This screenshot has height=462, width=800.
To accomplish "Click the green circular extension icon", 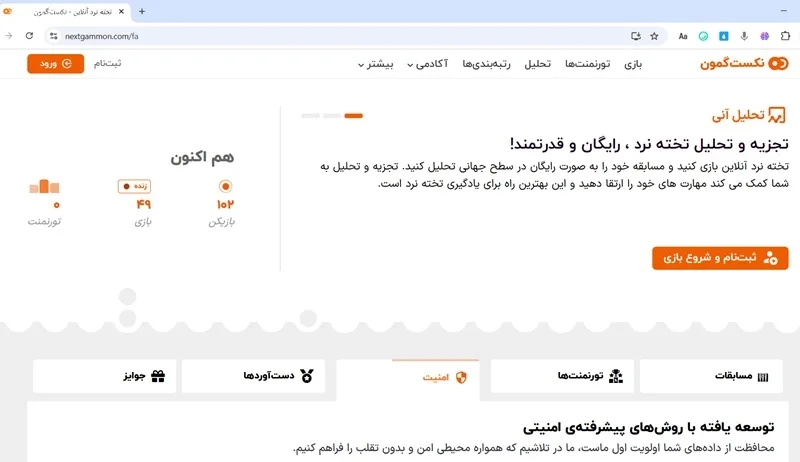I will tap(703, 36).
